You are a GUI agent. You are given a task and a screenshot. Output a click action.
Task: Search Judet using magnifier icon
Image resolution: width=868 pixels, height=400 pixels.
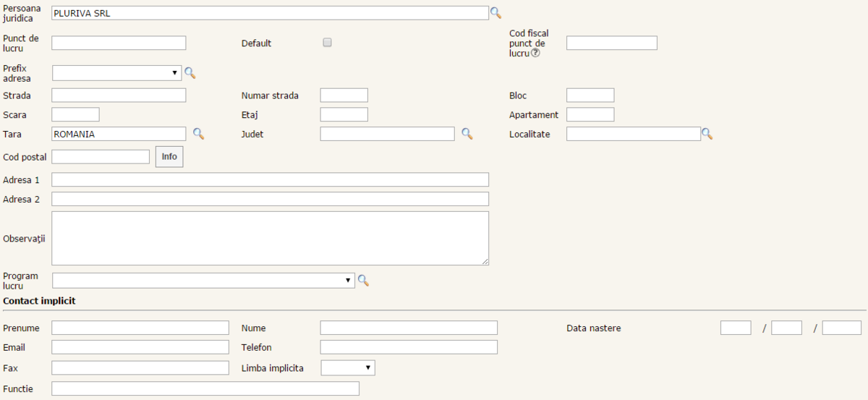(467, 134)
